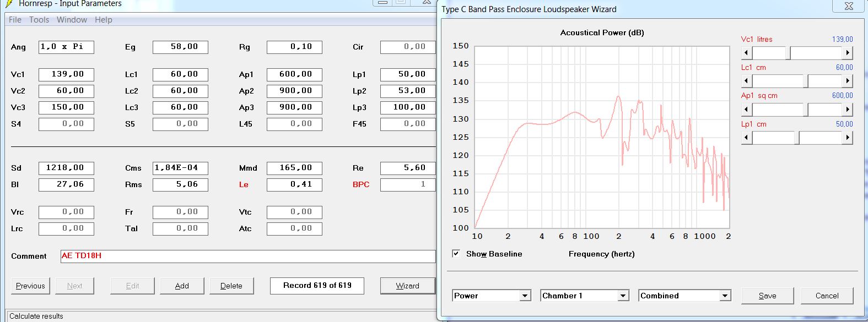Click the red BPC label
Viewport: 868px width, 322px height.
(x=361, y=184)
